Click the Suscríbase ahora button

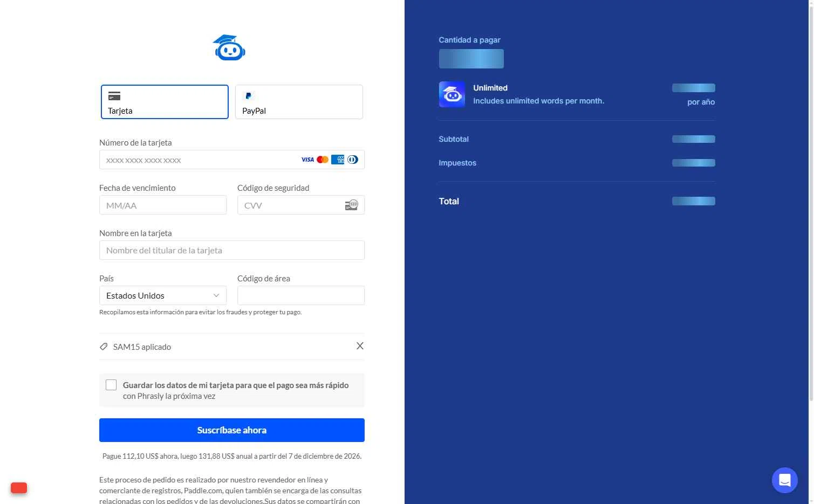232,430
